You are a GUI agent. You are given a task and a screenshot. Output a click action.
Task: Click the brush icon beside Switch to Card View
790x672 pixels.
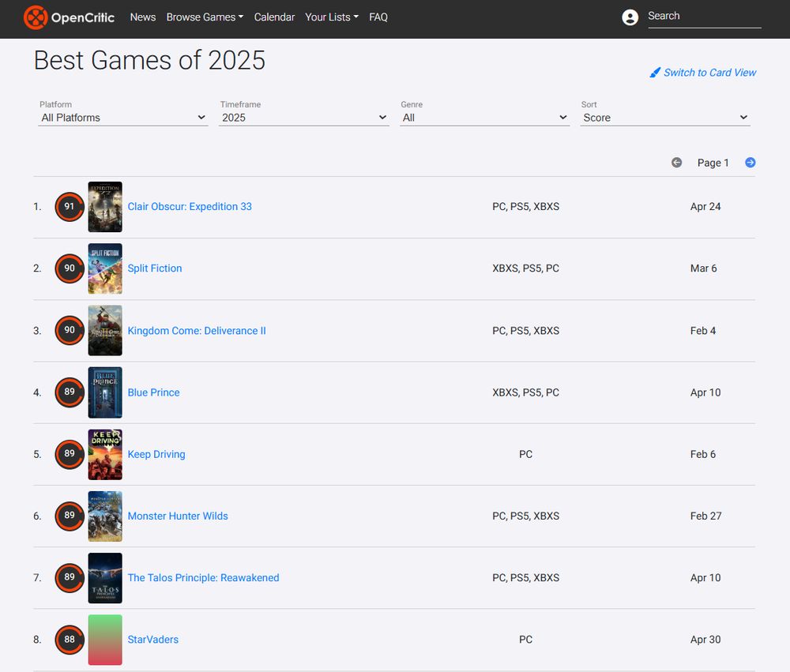[655, 73]
